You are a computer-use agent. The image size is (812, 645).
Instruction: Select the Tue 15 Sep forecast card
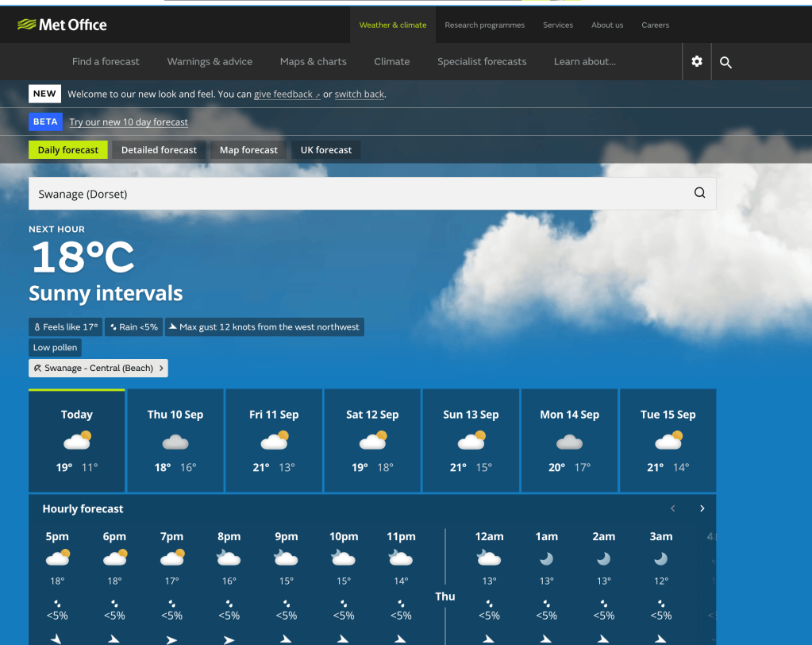point(668,440)
